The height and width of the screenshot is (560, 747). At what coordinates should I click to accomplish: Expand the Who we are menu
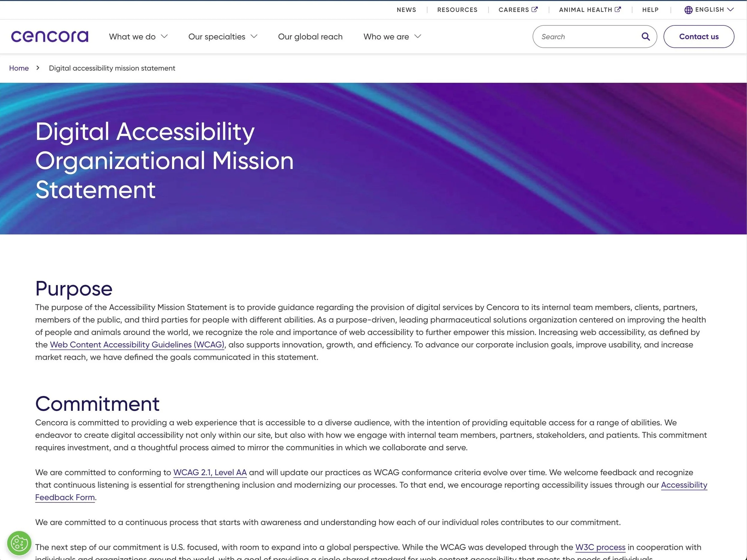point(393,37)
